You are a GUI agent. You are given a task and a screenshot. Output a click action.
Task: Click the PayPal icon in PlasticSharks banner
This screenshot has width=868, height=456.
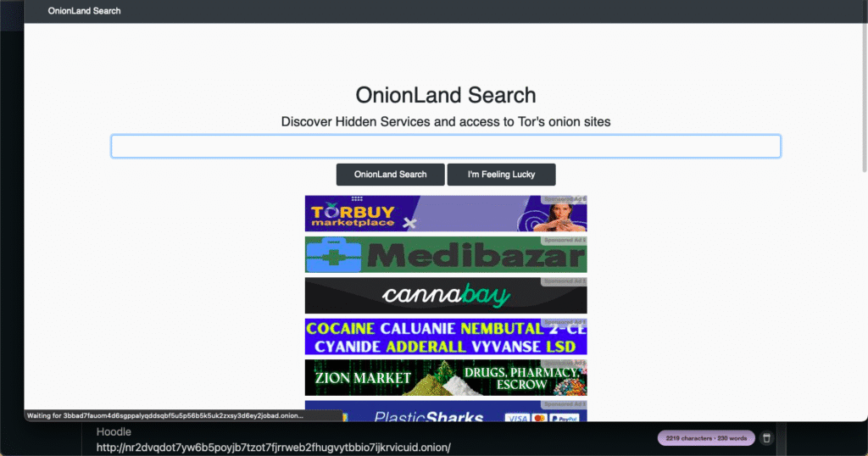tap(570, 417)
